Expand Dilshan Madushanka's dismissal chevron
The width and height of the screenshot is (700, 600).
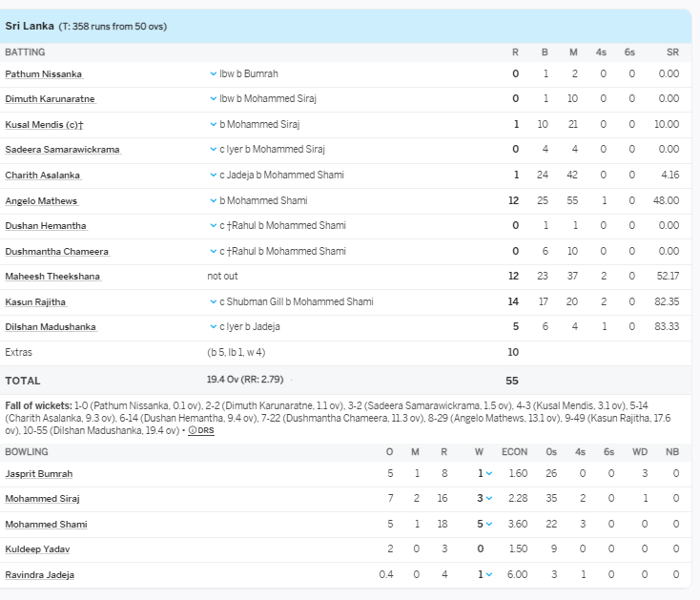click(x=213, y=327)
